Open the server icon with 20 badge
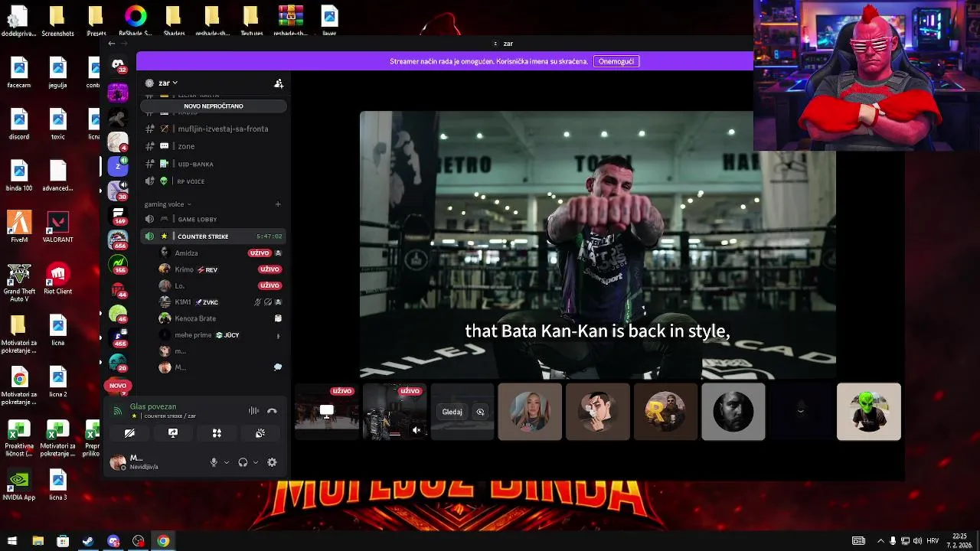The height and width of the screenshot is (551, 980). (118, 362)
